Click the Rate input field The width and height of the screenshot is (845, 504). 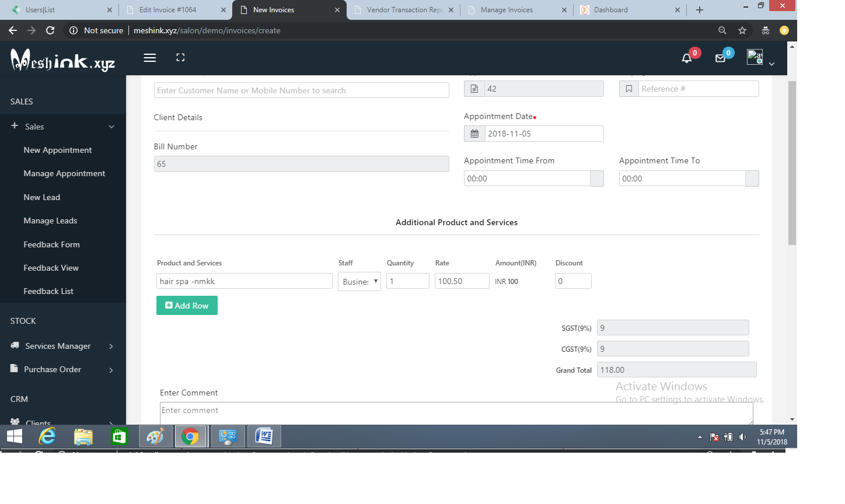[462, 281]
